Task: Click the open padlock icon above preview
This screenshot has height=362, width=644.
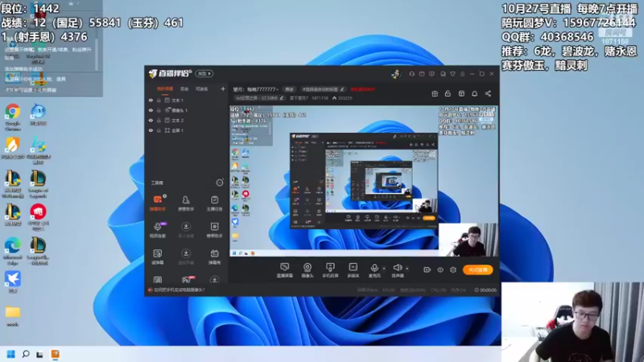Action: pyautogui.click(x=448, y=93)
